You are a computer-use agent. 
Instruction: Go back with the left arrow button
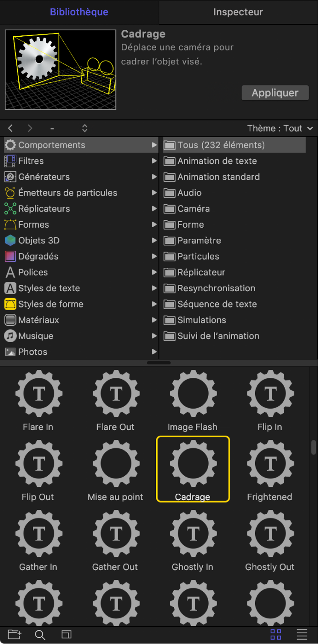pyautogui.click(x=11, y=129)
